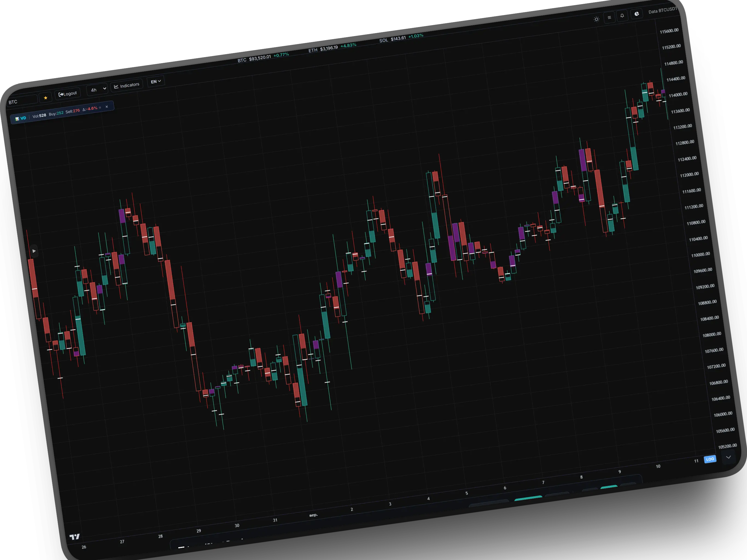Click the play arrow on the chart's left edge
This screenshot has width=747, height=560.
pyautogui.click(x=34, y=251)
